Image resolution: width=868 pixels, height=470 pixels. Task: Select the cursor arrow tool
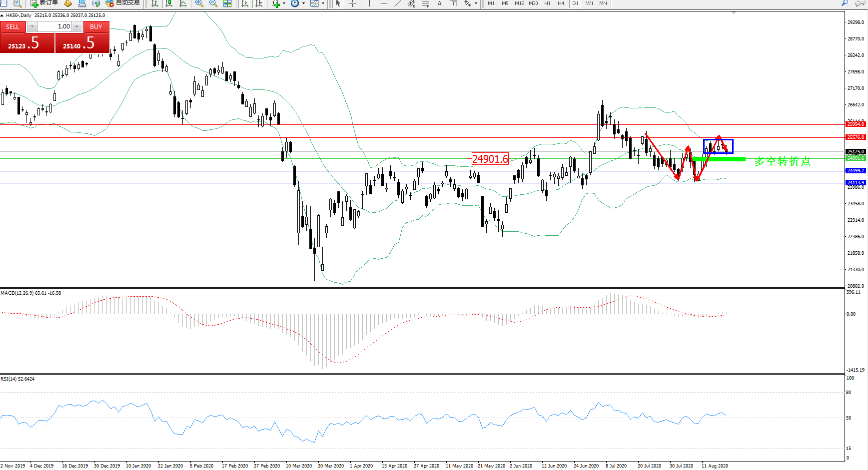point(338,3)
